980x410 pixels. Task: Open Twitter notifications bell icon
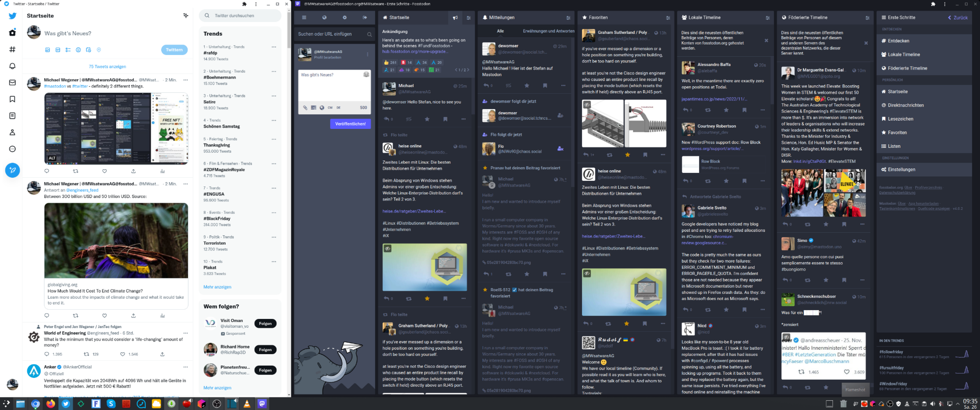pos(12,66)
